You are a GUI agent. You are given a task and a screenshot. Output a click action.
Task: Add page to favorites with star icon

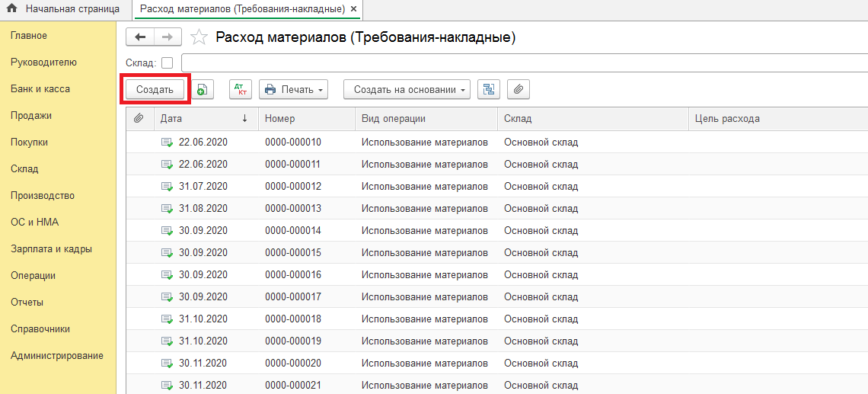(x=198, y=37)
